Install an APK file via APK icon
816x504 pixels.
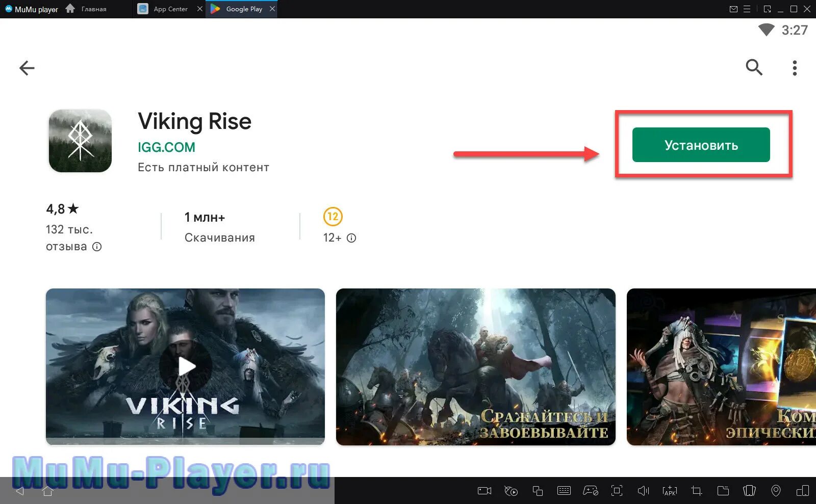[670, 491]
